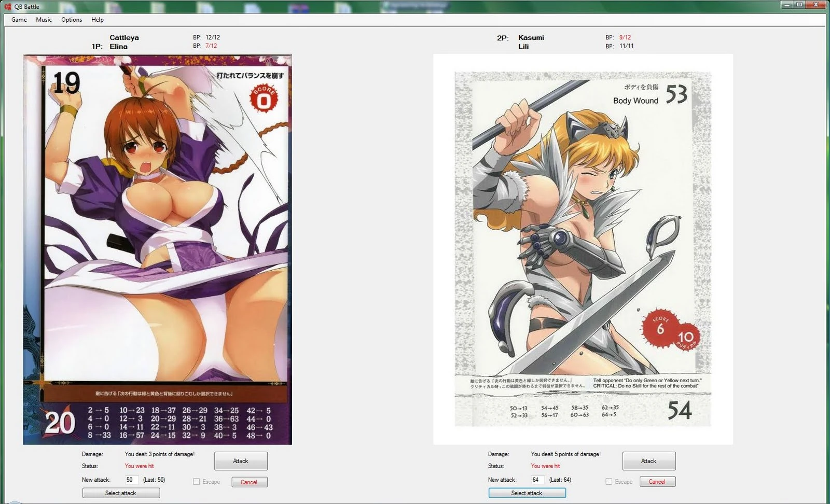
Task: Click player 1's Attack button
Action: click(241, 461)
